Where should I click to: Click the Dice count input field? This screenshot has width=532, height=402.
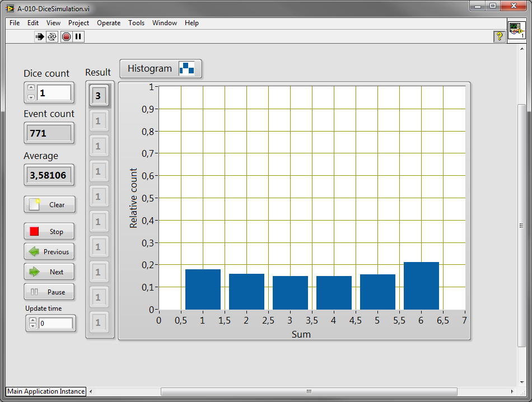coord(54,92)
